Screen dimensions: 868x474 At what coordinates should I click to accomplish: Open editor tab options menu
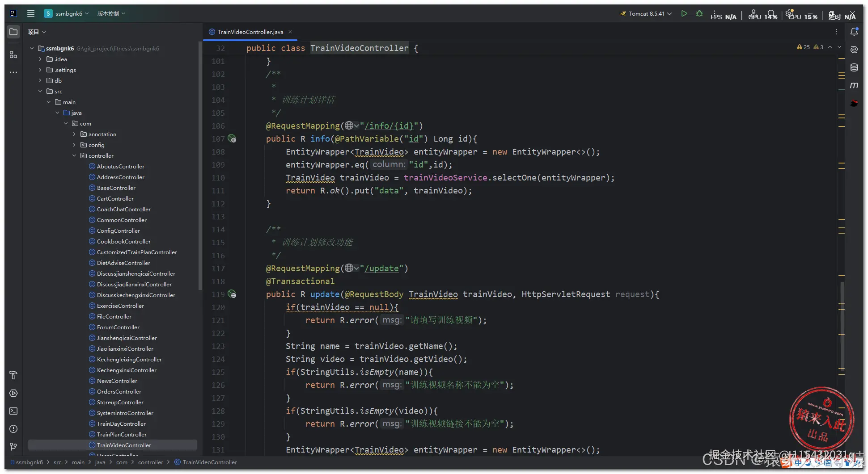point(836,32)
